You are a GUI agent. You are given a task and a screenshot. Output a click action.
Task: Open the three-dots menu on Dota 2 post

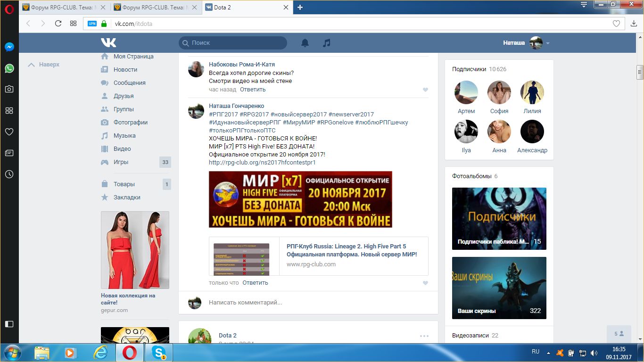(x=424, y=336)
